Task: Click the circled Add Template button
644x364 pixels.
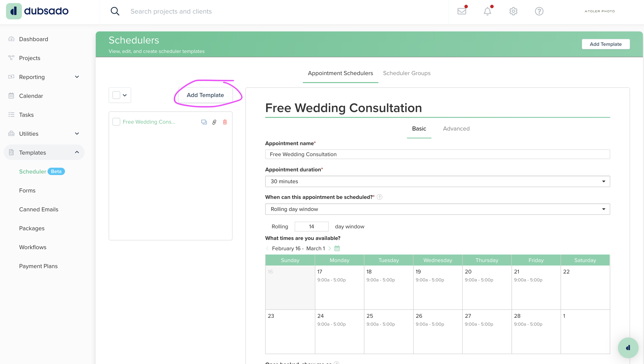Action: [x=205, y=95]
